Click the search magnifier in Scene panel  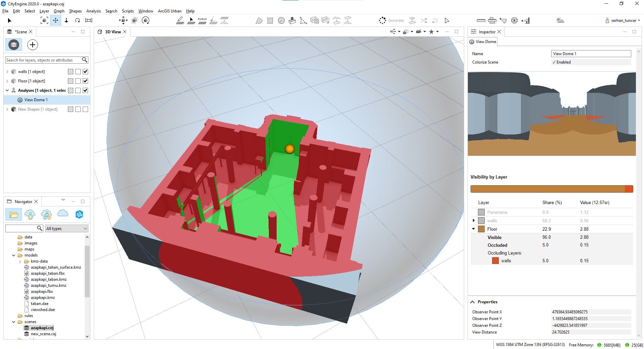85,60
